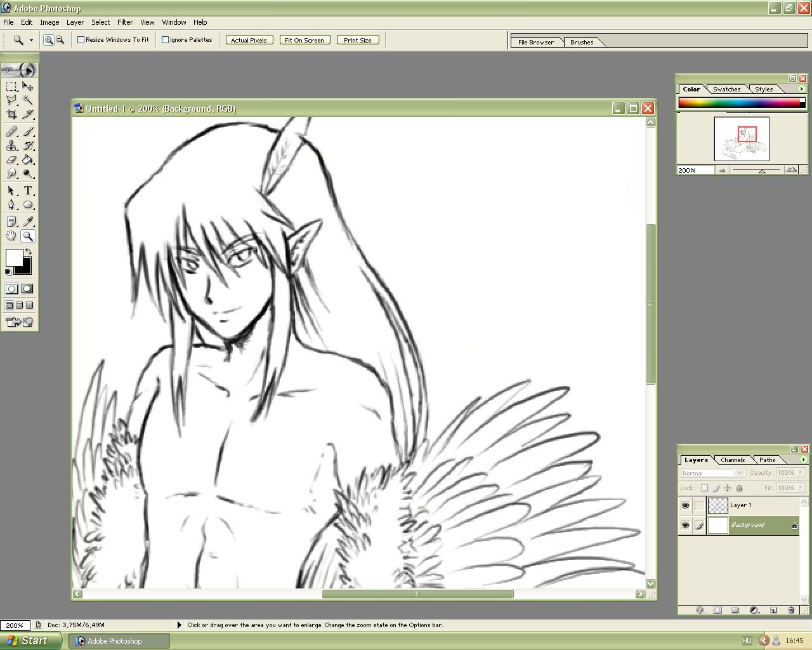This screenshot has height=650, width=812.
Task: Create a new layer set folder
Action: pos(735,610)
